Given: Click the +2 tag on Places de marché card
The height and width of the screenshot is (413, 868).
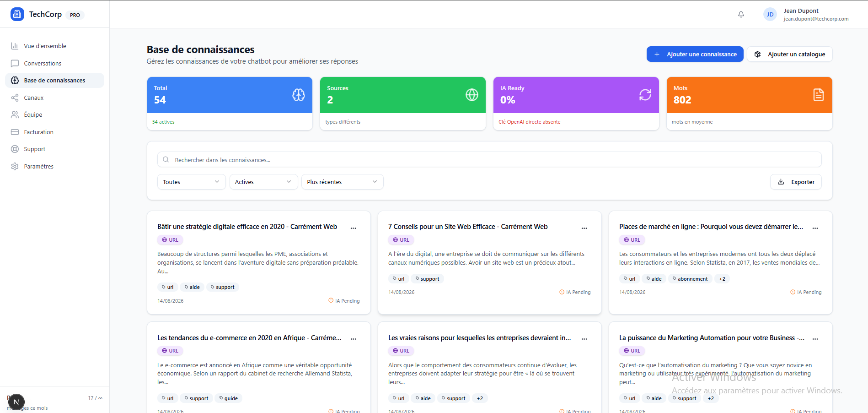Looking at the screenshot, I should tap(722, 279).
